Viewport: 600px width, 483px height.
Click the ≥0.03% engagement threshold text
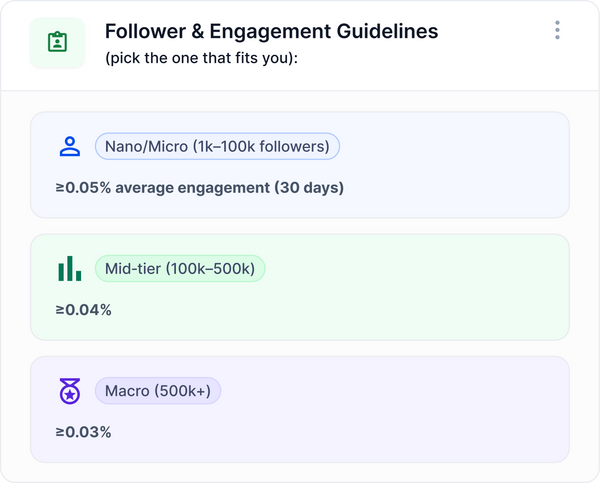tap(84, 432)
